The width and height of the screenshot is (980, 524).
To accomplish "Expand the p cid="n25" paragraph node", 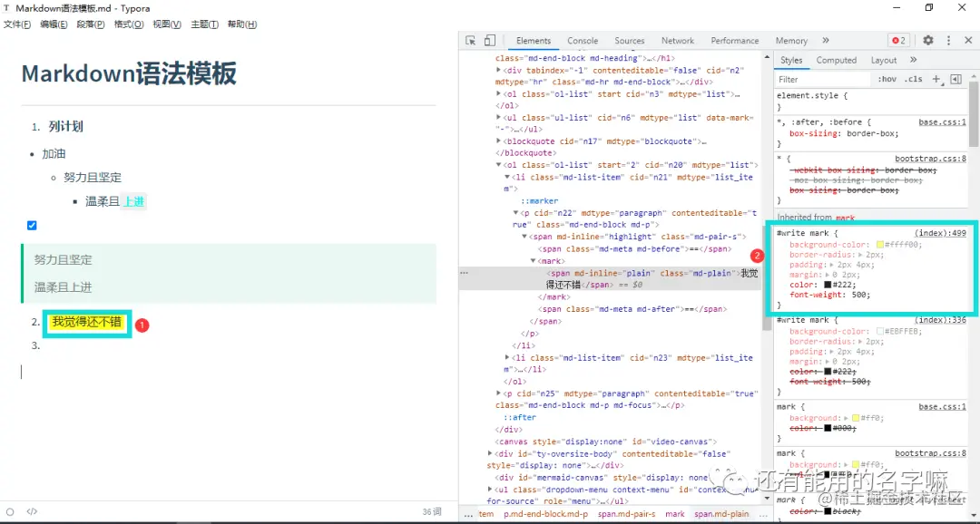I will tap(498, 394).
